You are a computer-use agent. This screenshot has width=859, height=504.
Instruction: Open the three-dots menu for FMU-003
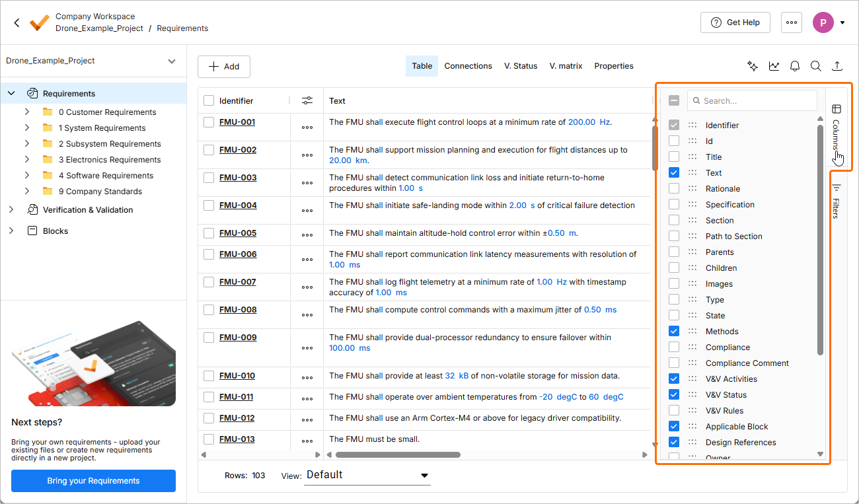click(307, 183)
